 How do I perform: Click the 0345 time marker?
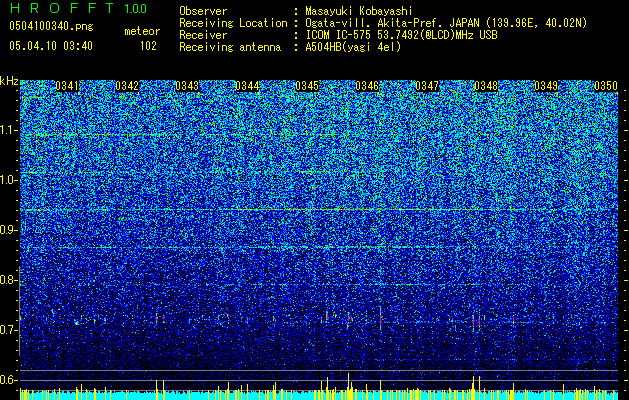[x=307, y=86]
